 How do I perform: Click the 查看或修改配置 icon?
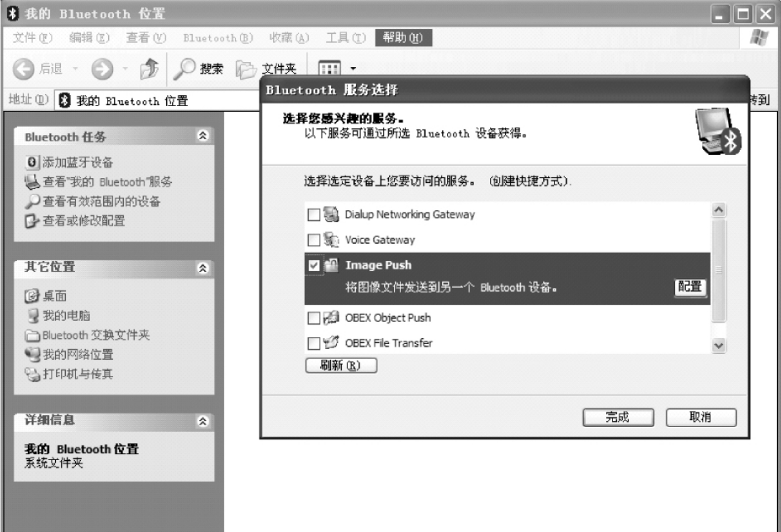(x=32, y=221)
